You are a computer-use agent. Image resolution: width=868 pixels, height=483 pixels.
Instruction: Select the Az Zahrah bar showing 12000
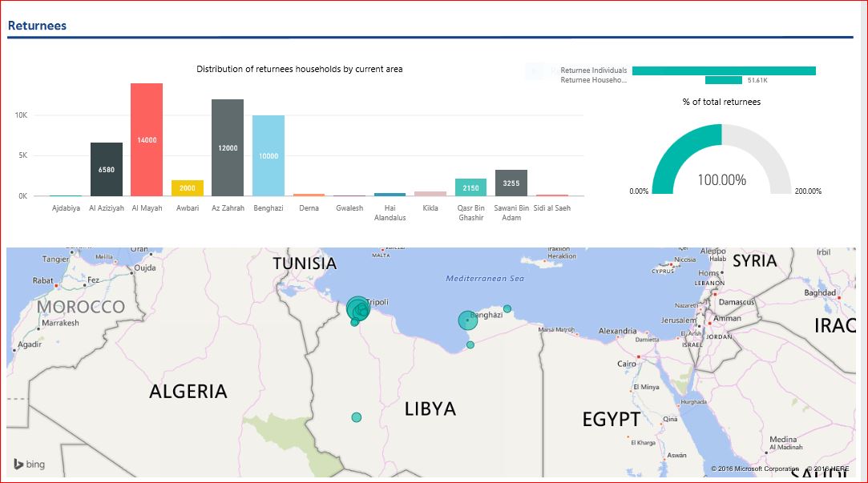pyautogui.click(x=228, y=147)
